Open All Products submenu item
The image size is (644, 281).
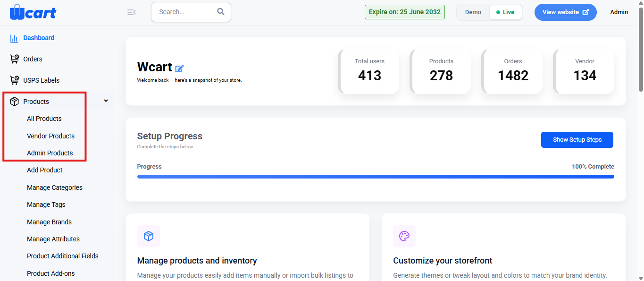click(44, 119)
